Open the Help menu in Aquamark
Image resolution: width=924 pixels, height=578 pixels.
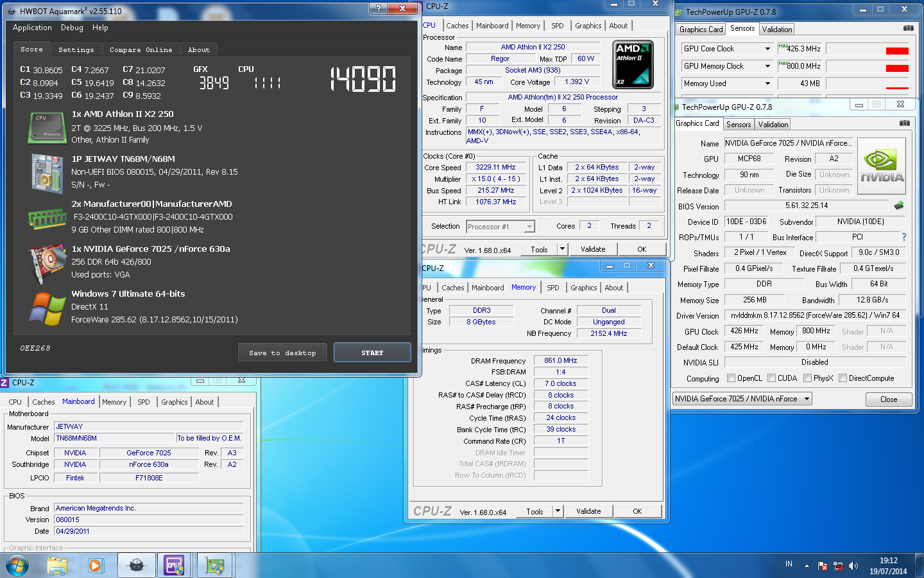coord(100,28)
